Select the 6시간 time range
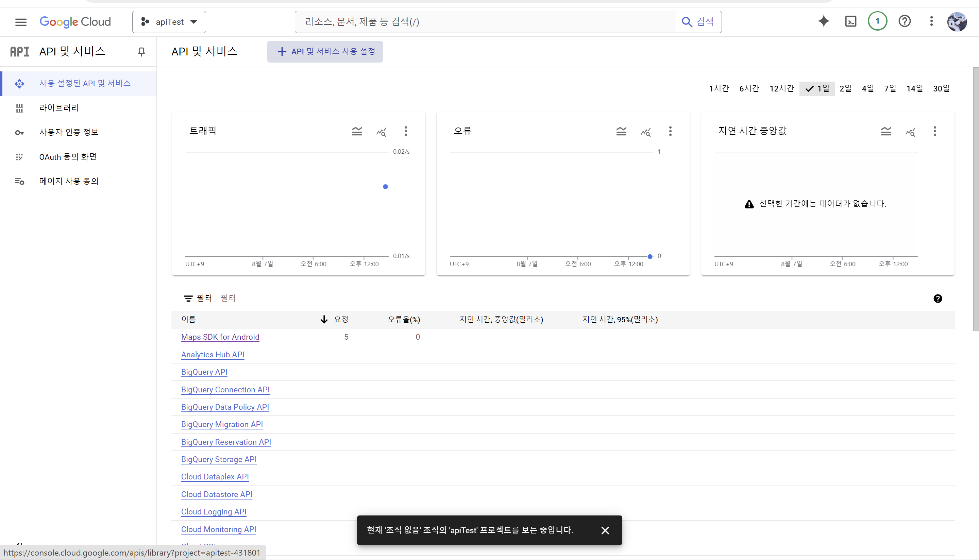The height and width of the screenshot is (560, 979). (749, 89)
